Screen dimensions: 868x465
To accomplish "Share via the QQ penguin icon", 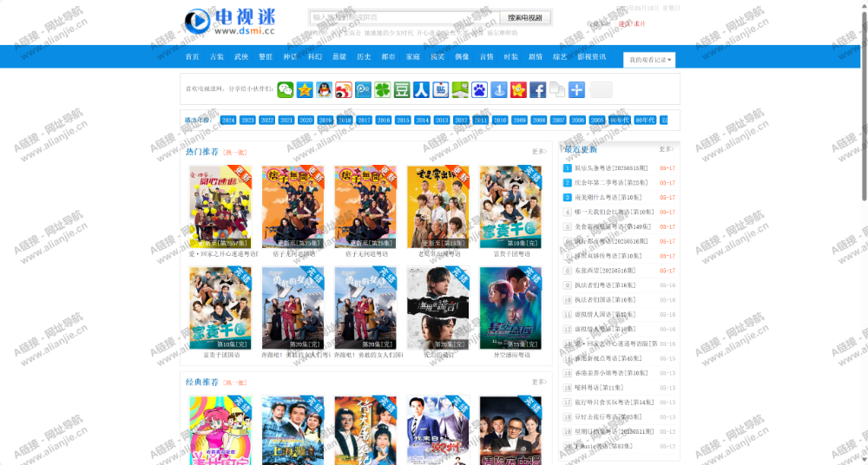I will click(325, 89).
